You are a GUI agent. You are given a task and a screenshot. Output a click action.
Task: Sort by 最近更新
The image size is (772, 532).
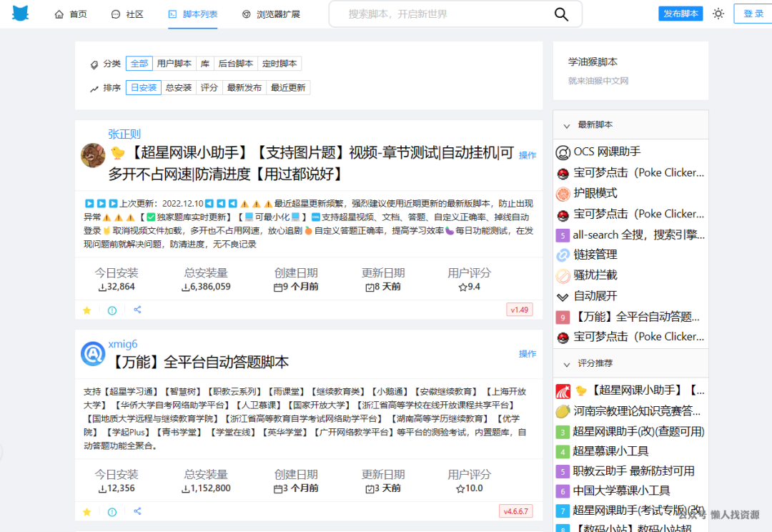click(x=288, y=88)
